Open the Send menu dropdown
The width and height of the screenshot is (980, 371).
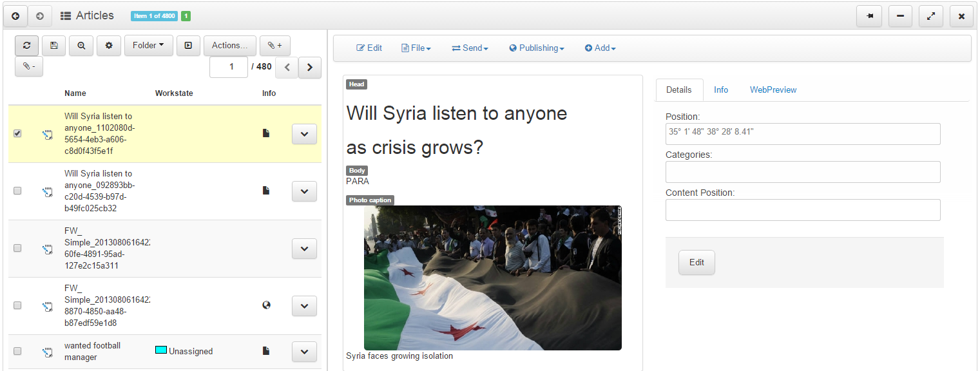[x=470, y=48]
